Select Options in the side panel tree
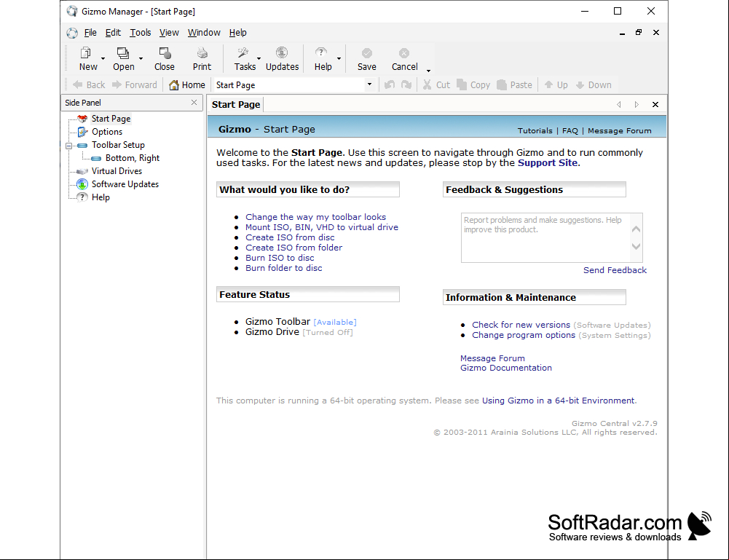Viewport: 729px width, 560px height. tap(107, 132)
